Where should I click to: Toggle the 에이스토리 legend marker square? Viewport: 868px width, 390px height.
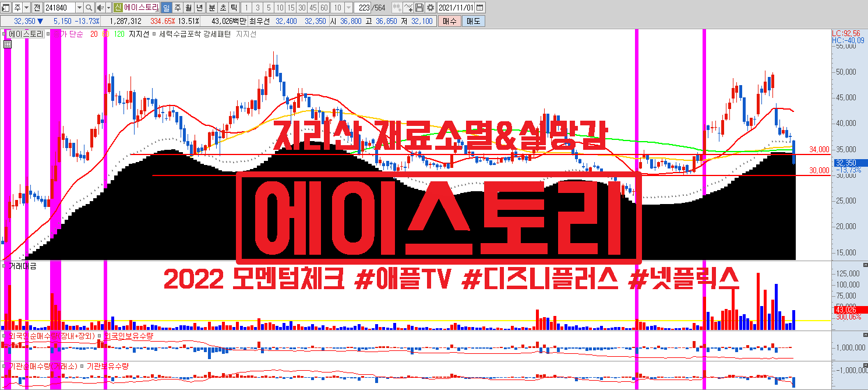[3, 34]
